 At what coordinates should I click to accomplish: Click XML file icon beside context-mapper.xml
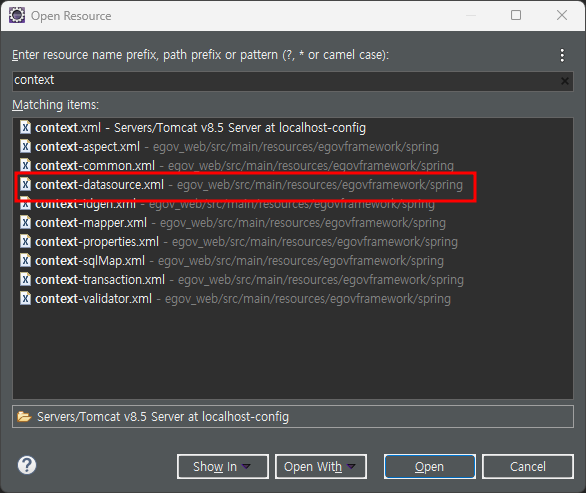coord(25,223)
